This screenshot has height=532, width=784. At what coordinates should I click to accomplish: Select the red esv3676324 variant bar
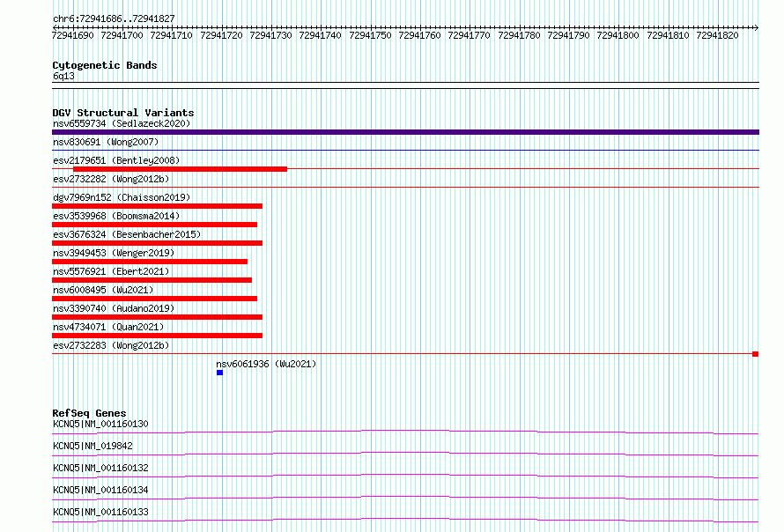tap(157, 243)
